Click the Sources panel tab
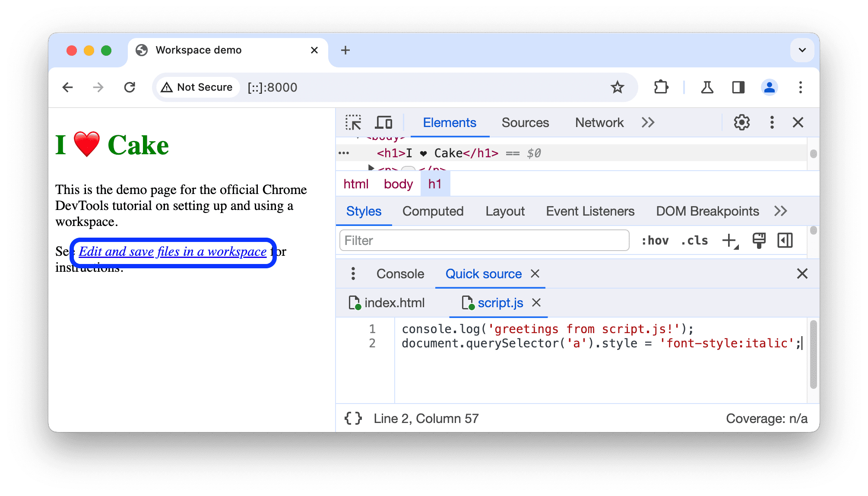The width and height of the screenshot is (868, 496). coord(523,123)
